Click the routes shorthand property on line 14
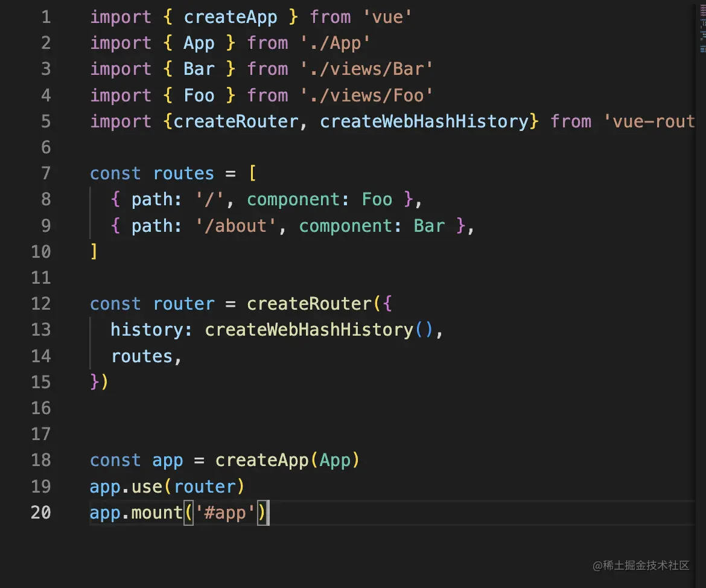This screenshot has width=706, height=588. click(142, 356)
